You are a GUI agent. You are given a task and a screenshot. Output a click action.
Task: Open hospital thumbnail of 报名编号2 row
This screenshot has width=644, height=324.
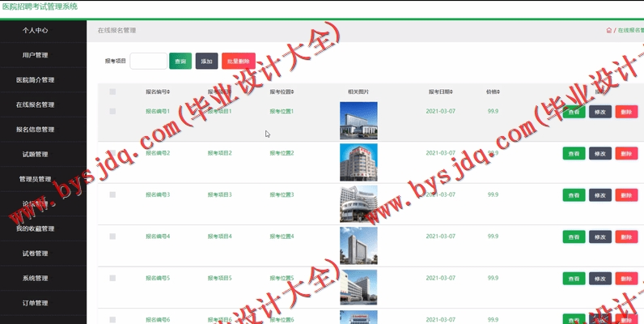click(x=358, y=163)
